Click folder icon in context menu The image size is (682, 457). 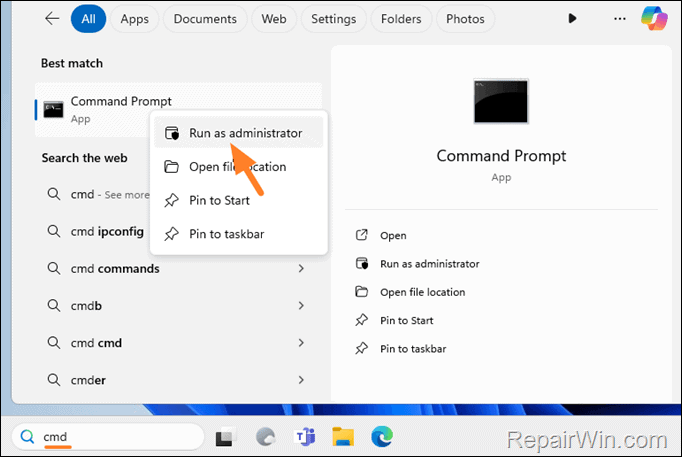pos(171,167)
